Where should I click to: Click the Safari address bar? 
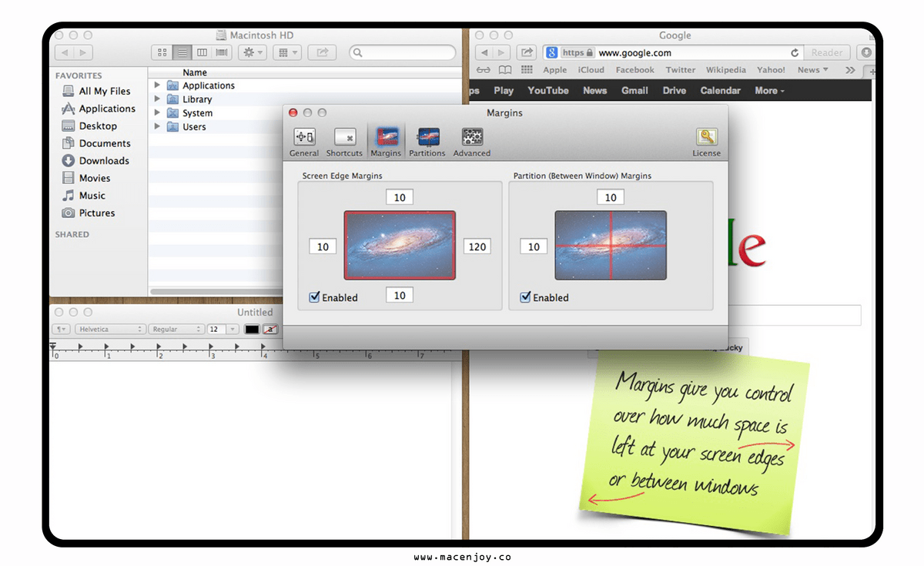coord(672,53)
